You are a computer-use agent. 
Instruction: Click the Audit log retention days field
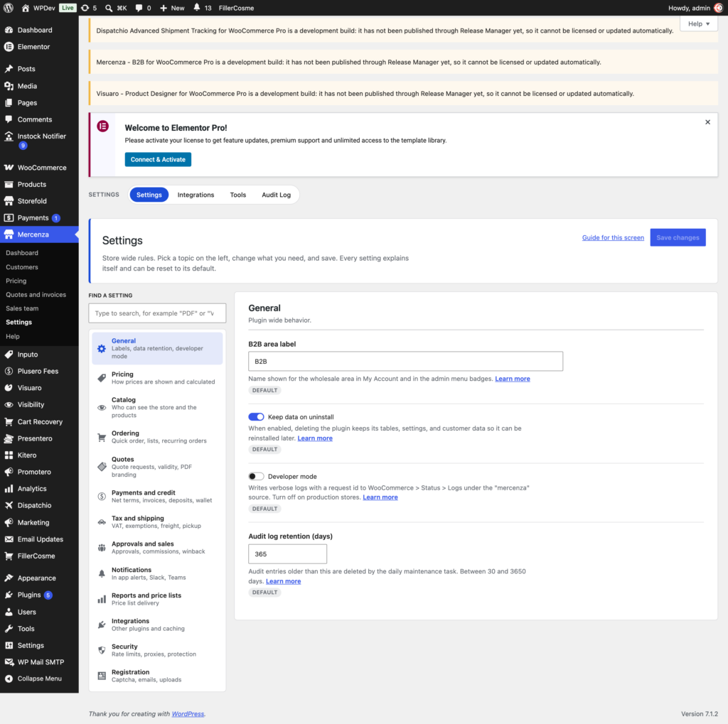click(287, 554)
